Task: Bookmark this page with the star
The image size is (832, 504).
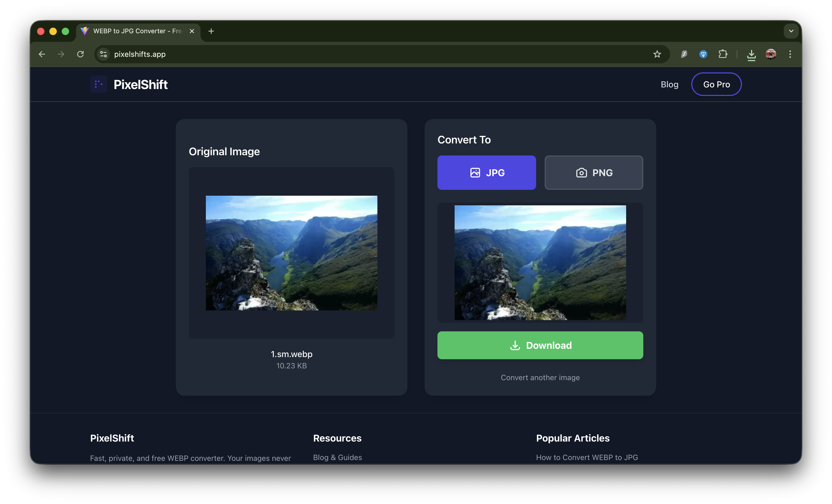Action: (x=657, y=54)
